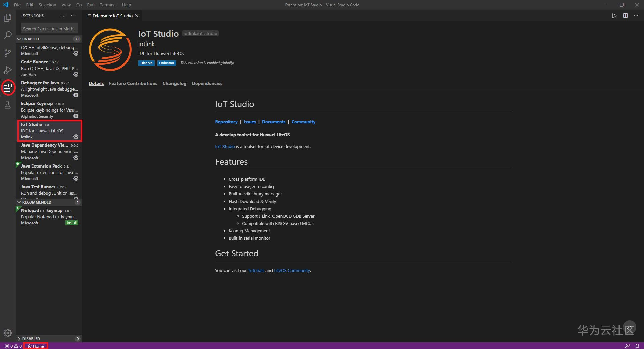Open the Search view in activity bar
The height and width of the screenshot is (349, 644).
coord(7,35)
